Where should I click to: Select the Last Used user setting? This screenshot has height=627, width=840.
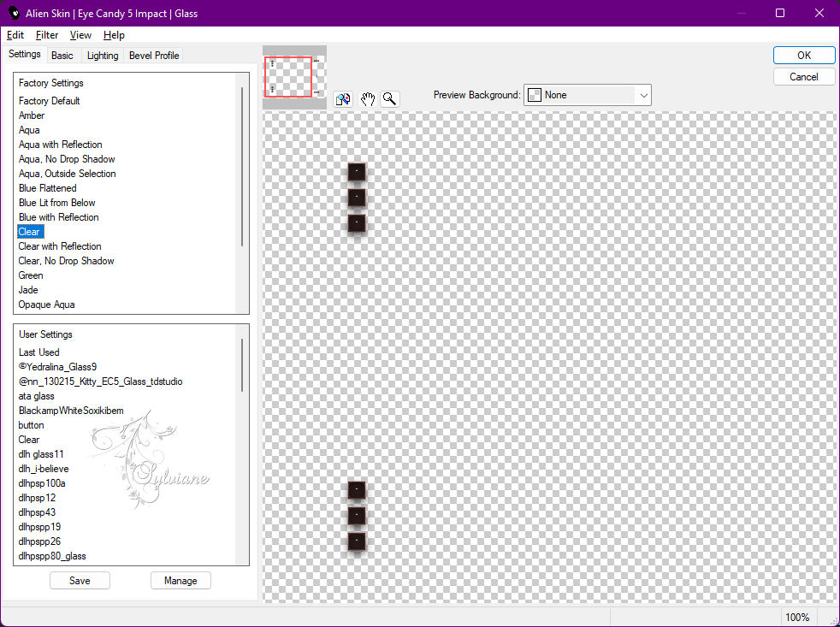point(38,352)
